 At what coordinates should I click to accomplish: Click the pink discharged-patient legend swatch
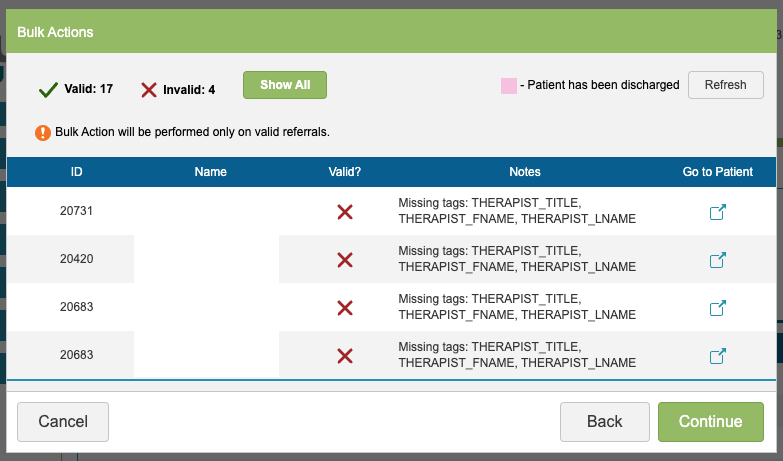508,85
